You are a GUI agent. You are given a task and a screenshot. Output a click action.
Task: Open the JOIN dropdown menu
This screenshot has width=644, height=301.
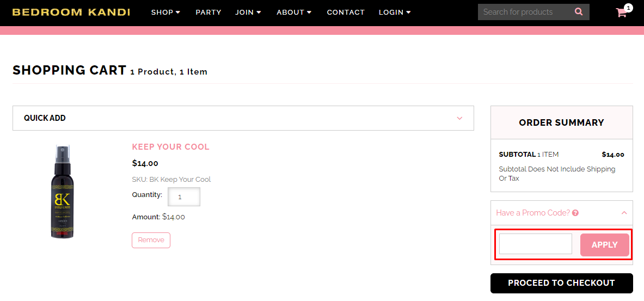[248, 13]
